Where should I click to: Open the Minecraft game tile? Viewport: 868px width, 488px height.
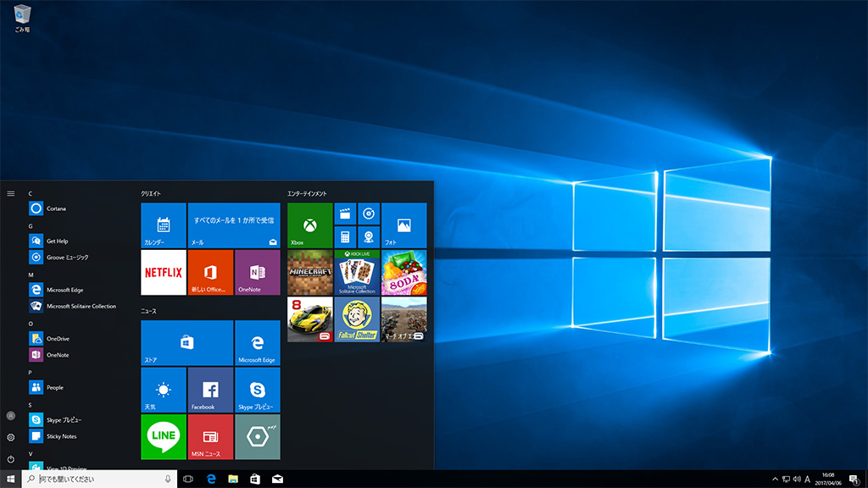coord(309,272)
